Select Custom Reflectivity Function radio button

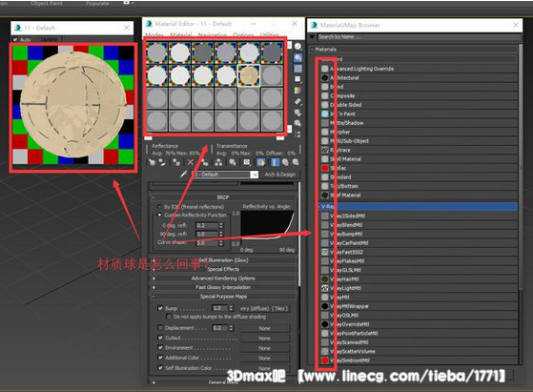pos(159,215)
